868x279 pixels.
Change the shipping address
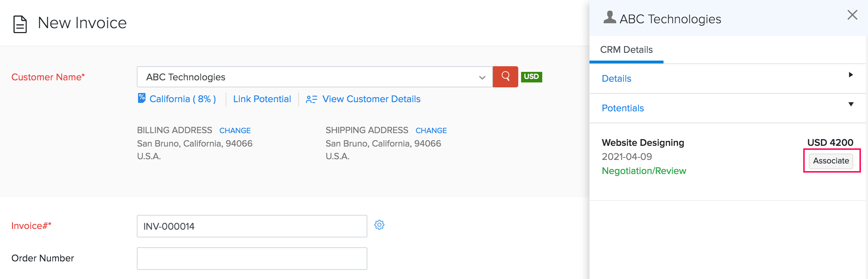(431, 131)
